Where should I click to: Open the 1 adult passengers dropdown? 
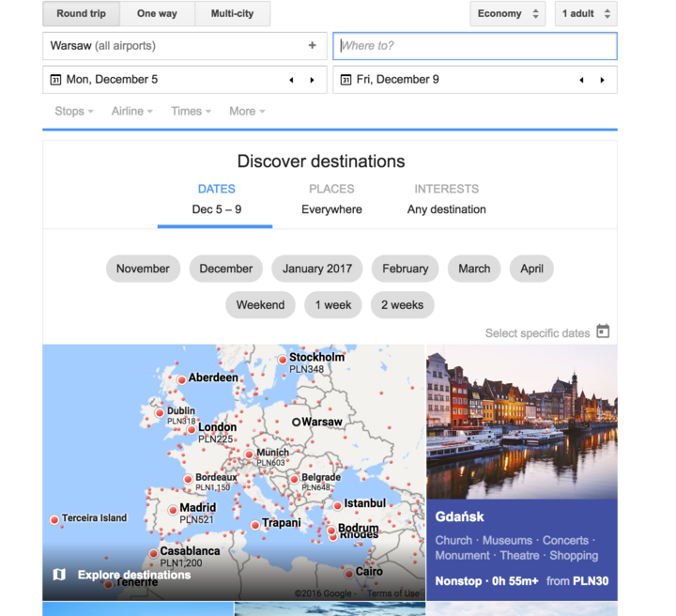pyautogui.click(x=586, y=13)
